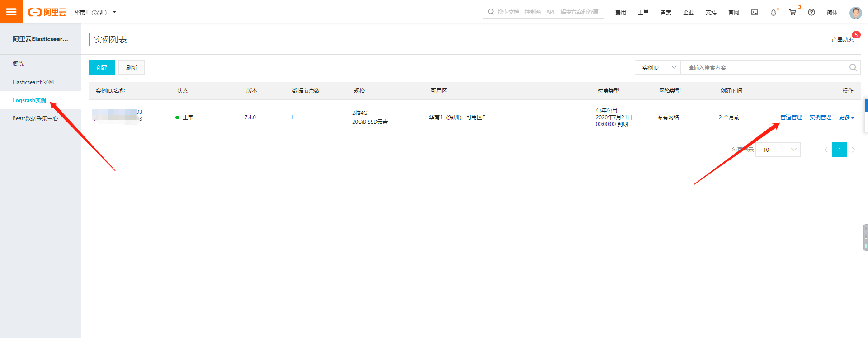This screenshot has height=338, width=868.
Task: Open the 工单 top menu
Action: tap(643, 12)
